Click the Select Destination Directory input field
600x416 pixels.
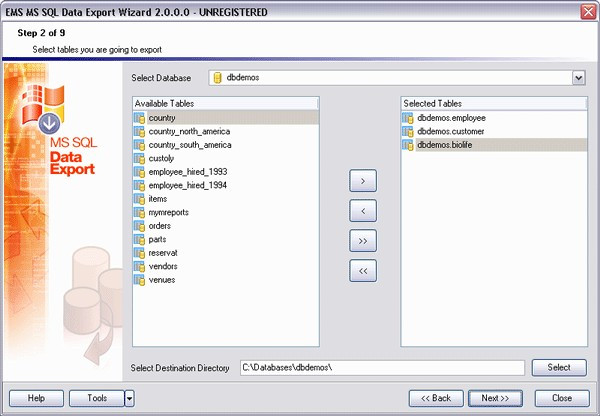tap(382, 367)
